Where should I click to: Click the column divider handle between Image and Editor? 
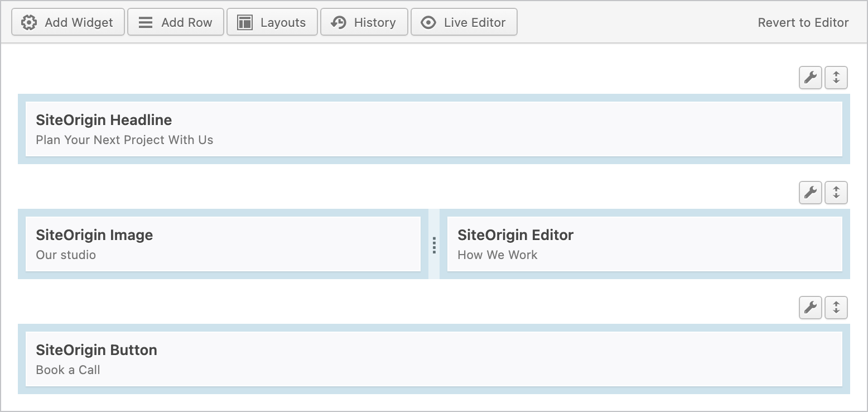434,245
